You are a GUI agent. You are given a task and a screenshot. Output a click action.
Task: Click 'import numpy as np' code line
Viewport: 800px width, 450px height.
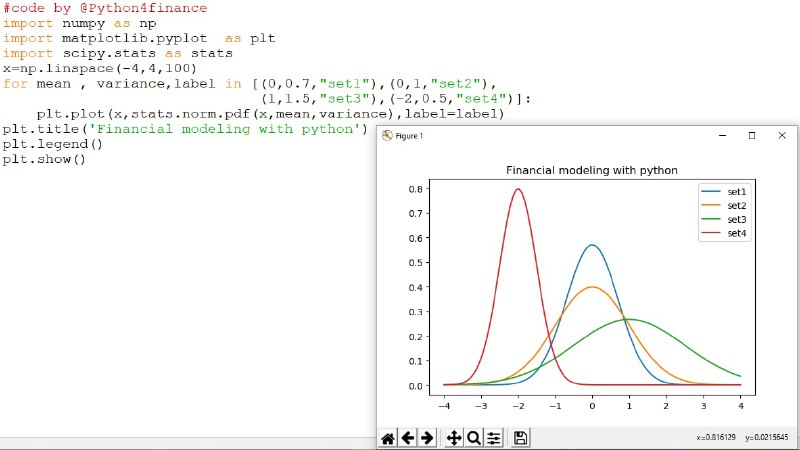click(80, 23)
